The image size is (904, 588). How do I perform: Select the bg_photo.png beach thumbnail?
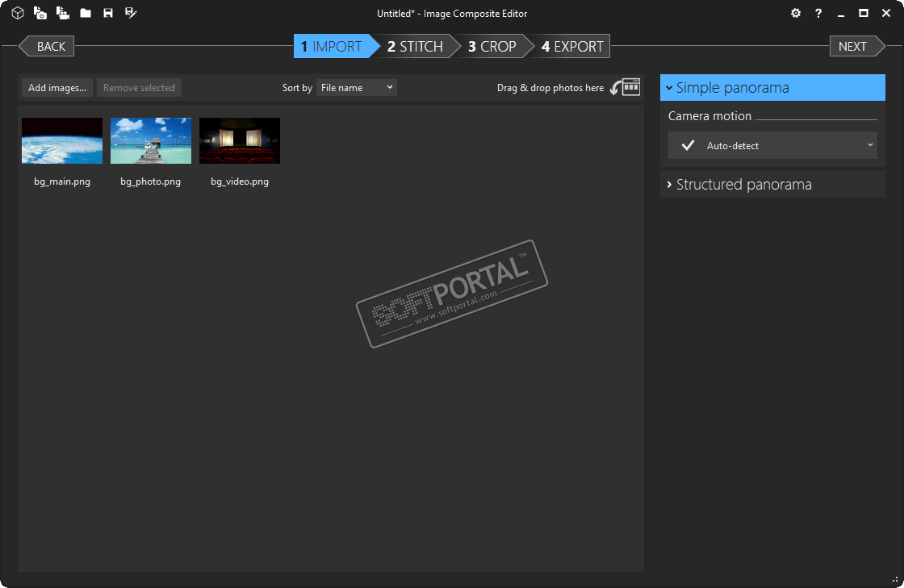[151, 140]
